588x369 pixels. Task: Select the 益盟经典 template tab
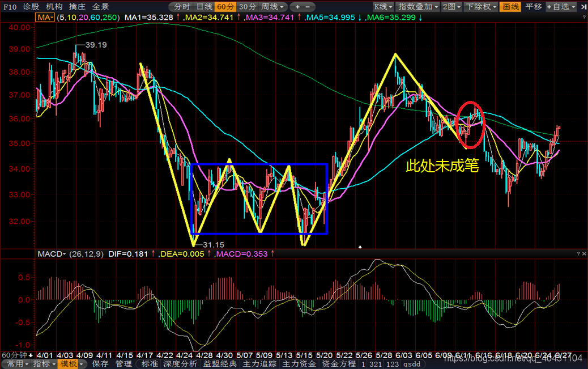[x=220, y=364]
